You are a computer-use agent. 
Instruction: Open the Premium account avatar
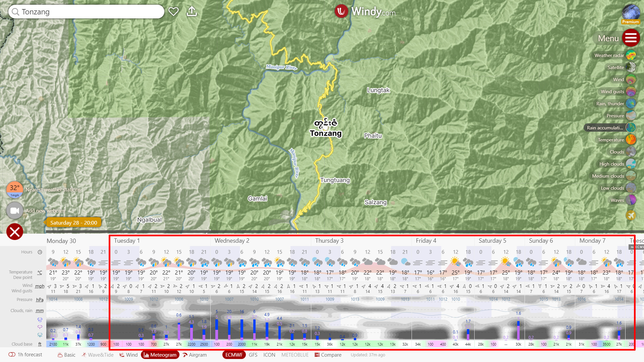point(631,13)
